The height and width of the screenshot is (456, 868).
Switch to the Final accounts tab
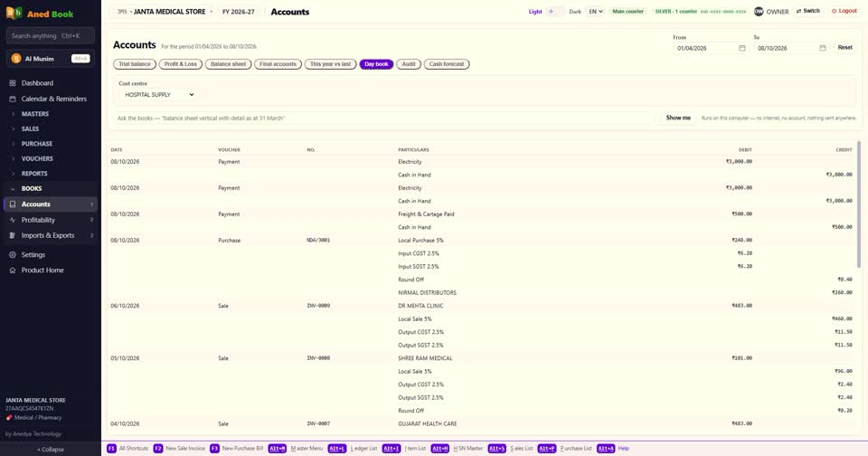pos(278,64)
